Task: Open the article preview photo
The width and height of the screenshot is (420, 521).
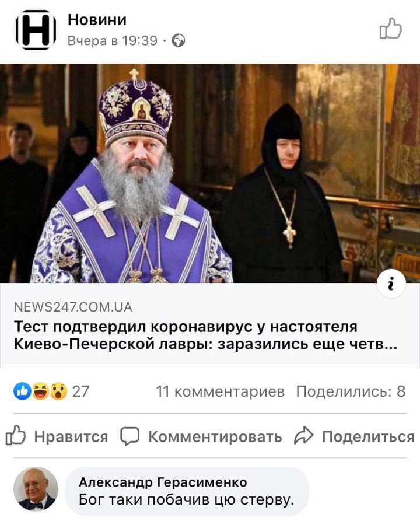Action: 210,173
